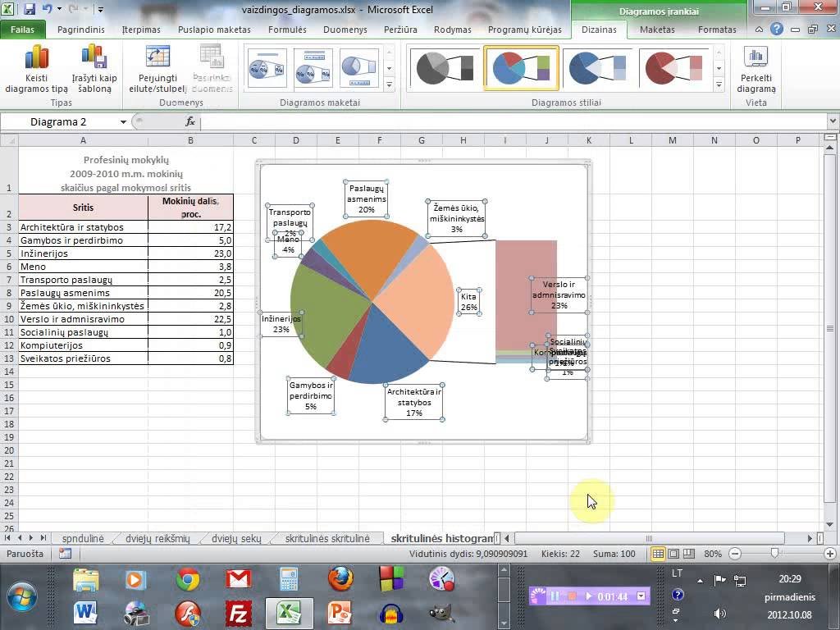Image resolution: width=840 pixels, height=630 pixels.
Task: Open sheet tab spnduline
Action: [83, 538]
